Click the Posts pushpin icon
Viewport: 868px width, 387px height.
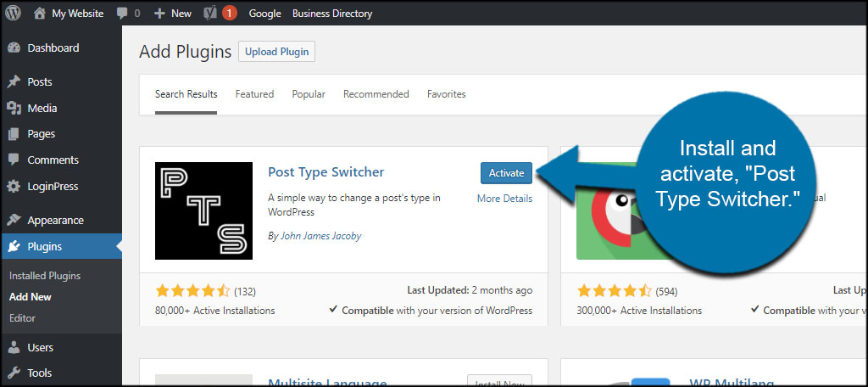click(14, 82)
